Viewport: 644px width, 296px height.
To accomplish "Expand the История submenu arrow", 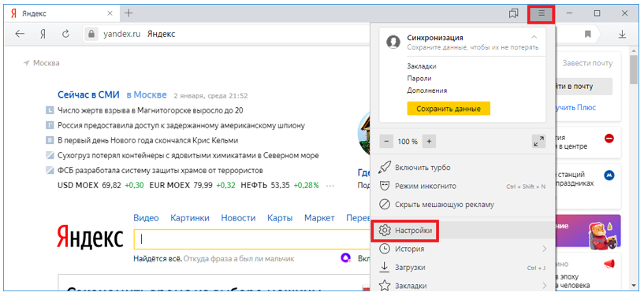I will click(x=544, y=249).
